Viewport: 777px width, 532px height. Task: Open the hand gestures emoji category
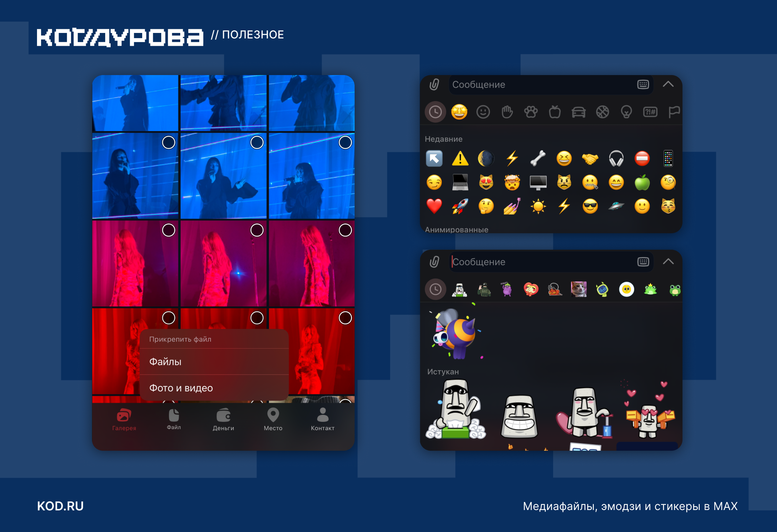(x=507, y=112)
